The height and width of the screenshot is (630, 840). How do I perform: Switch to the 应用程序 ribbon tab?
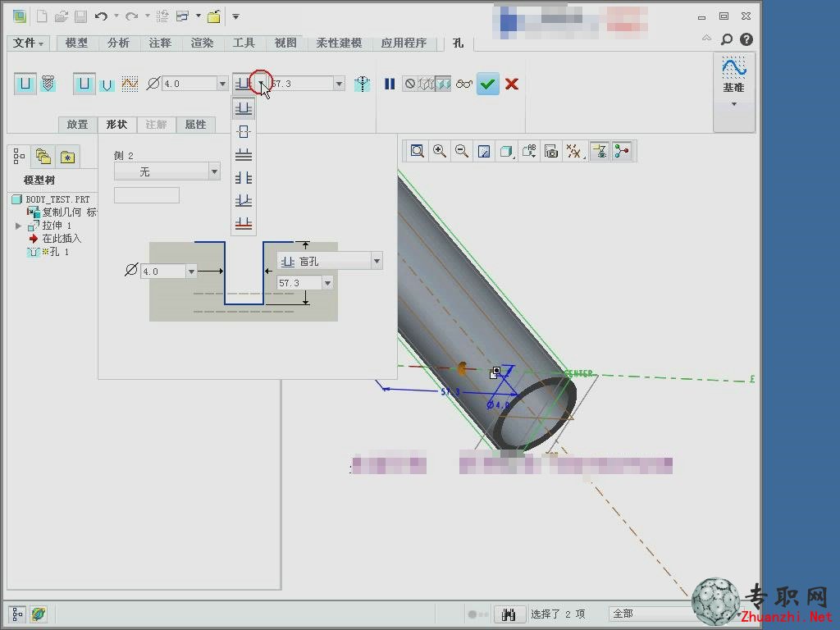404,43
